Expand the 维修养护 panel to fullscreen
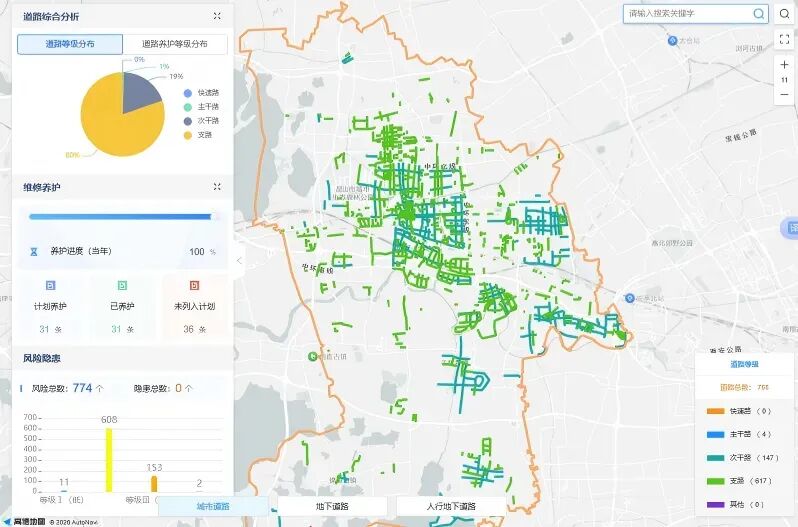This screenshot has width=798, height=527. click(217, 187)
